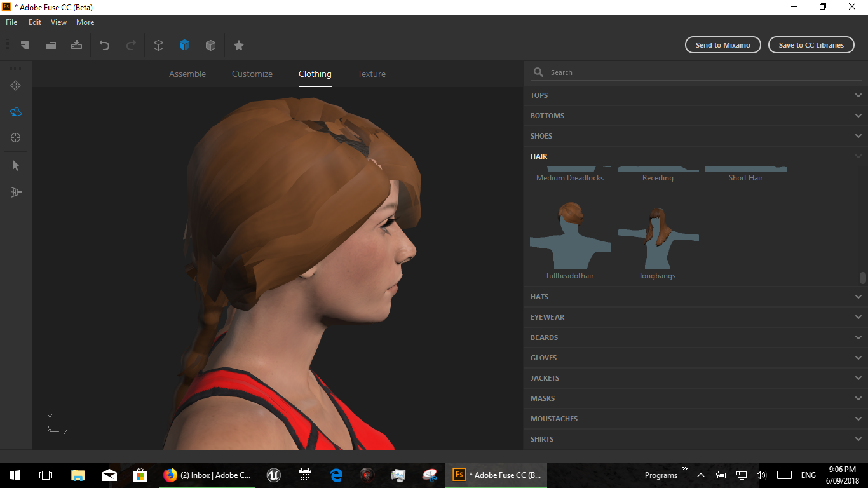Choose the arrow selection tool
The image size is (868, 488).
16,166
